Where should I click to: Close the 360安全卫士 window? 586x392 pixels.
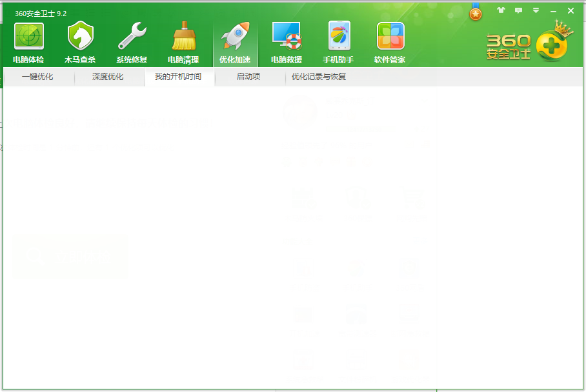click(x=571, y=11)
